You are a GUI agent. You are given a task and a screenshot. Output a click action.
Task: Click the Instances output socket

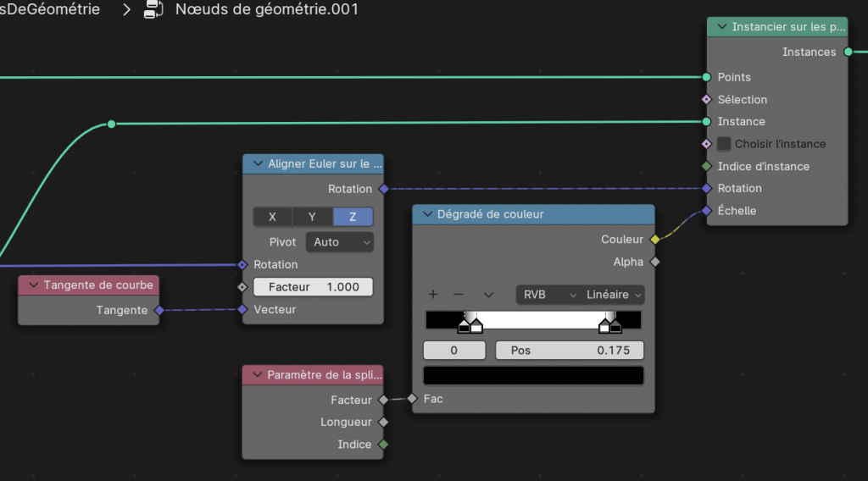pos(848,52)
